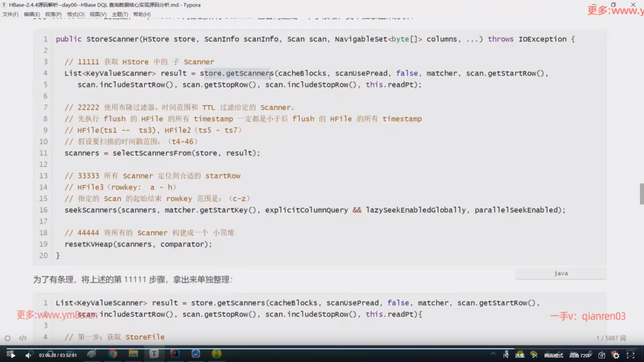Open the 画面模式 picture mode menu
Screen dimensions: 644x362
tap(554, 355)
